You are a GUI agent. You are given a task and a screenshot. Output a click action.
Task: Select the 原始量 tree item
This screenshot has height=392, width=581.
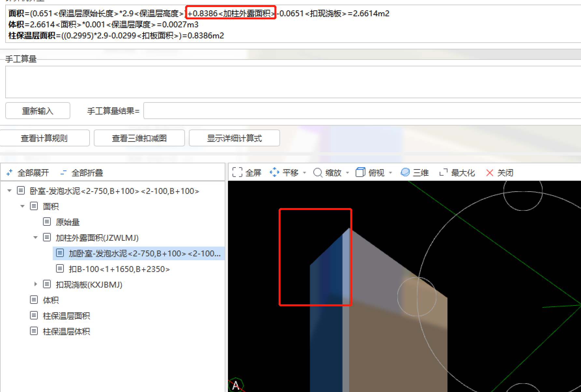tap(67, 222)
